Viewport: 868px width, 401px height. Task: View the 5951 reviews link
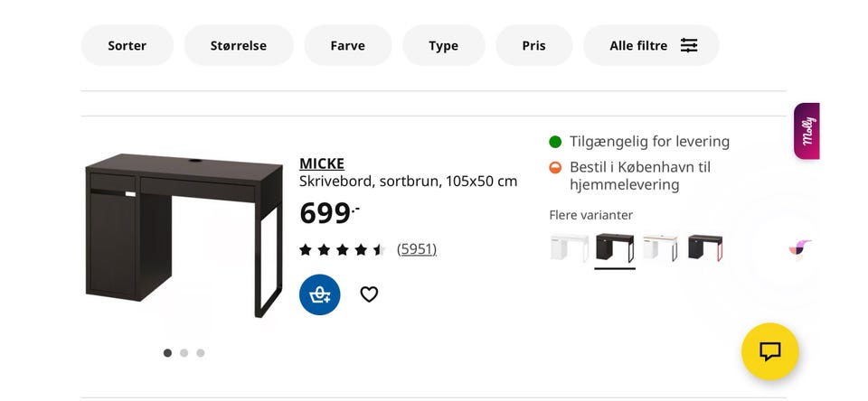click(x=416, y=249)
